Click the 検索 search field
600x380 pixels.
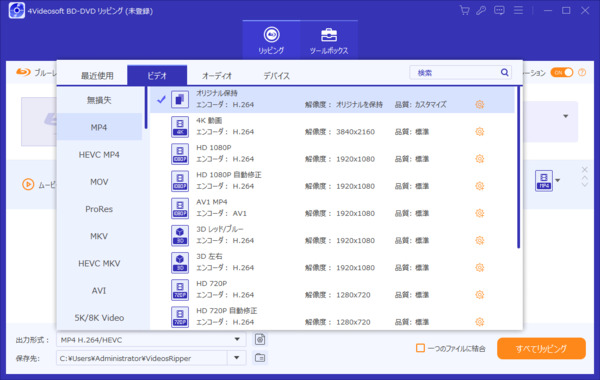point(461,72)
